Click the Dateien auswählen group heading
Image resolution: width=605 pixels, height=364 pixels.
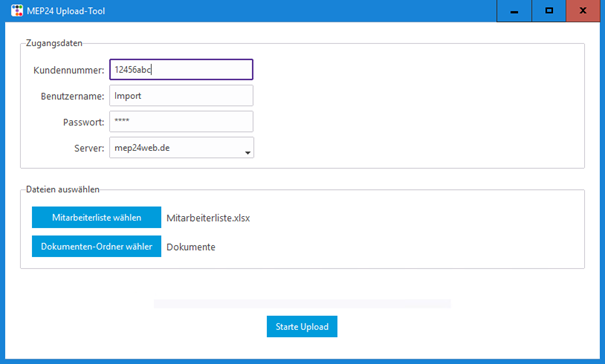(63, 189)
